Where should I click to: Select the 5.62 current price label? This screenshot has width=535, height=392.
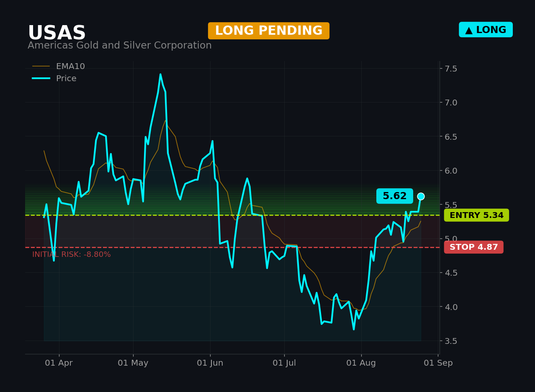tap(394, 196)
